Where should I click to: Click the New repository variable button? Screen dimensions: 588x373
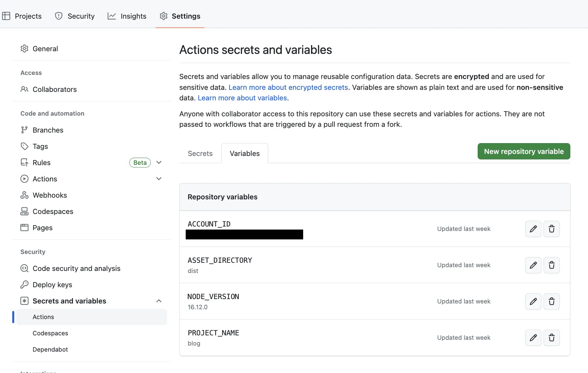tap(523, 151)
